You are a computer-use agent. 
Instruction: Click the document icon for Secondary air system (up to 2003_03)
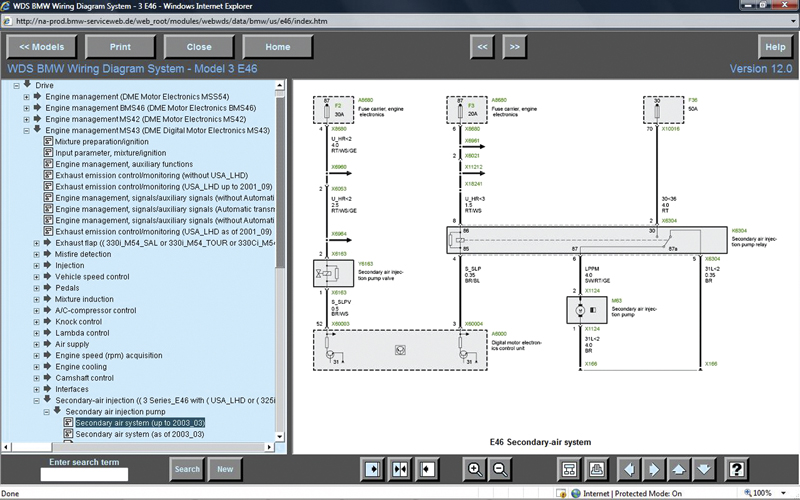click(68, 422)
